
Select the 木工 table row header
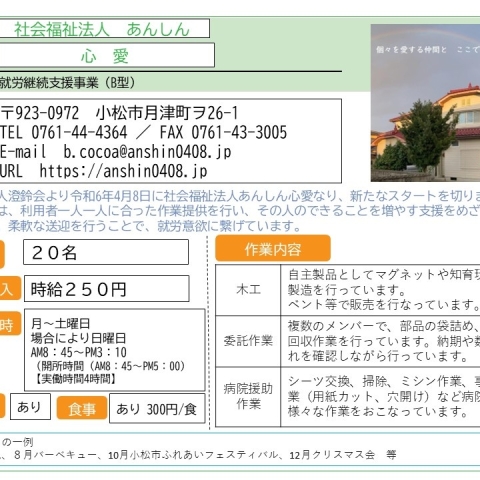pos(248,290)
